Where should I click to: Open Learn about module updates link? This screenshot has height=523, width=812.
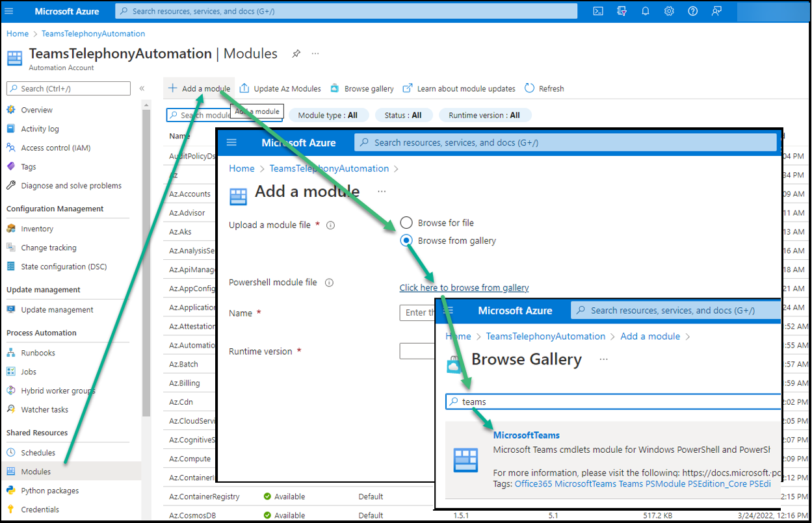[x=459, y=88]
